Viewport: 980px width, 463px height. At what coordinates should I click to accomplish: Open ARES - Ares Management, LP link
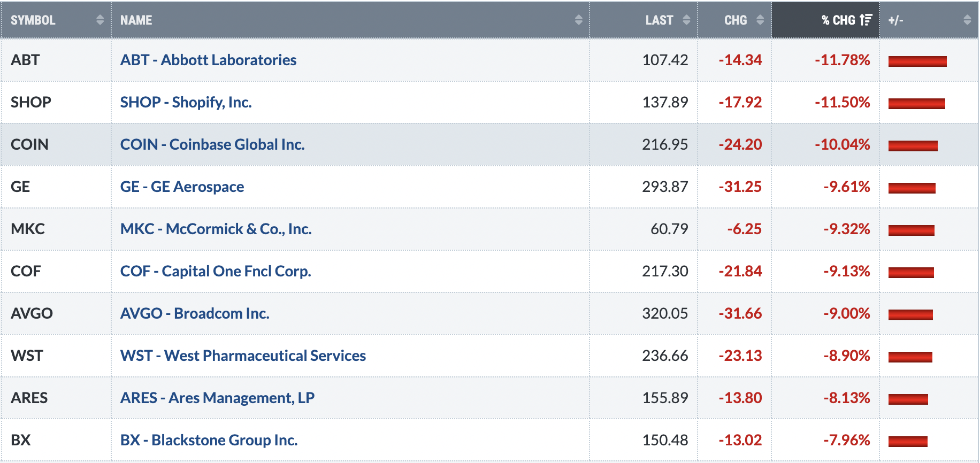pyautogui.click(x=217, y=398)
